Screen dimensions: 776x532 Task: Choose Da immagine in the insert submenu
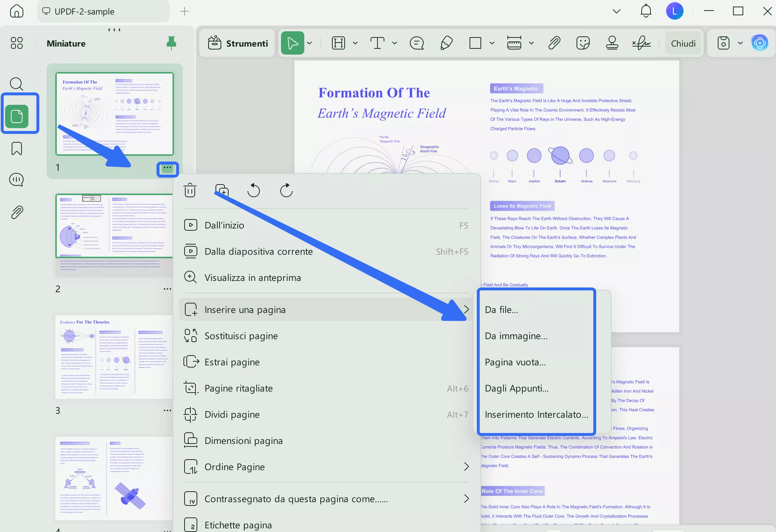pos(516,336)
